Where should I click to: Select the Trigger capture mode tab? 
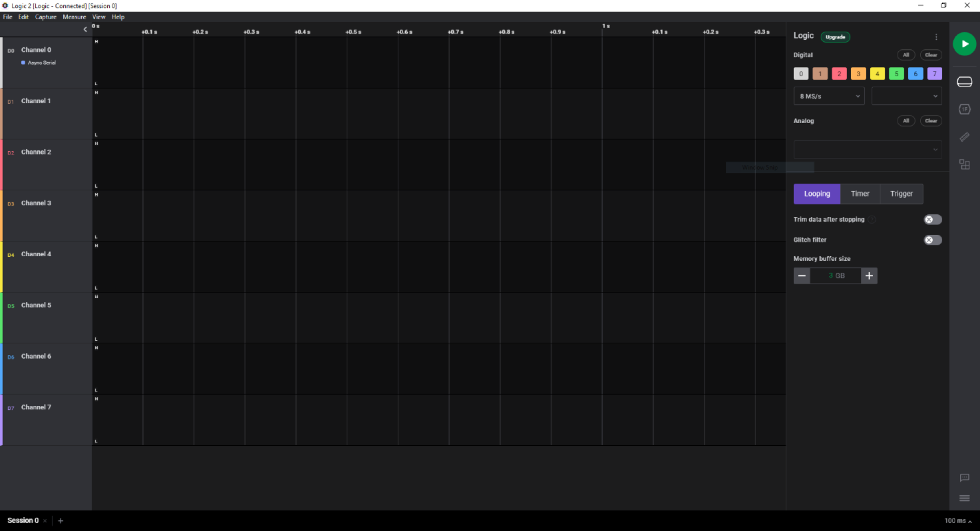[x=901, y=194]
